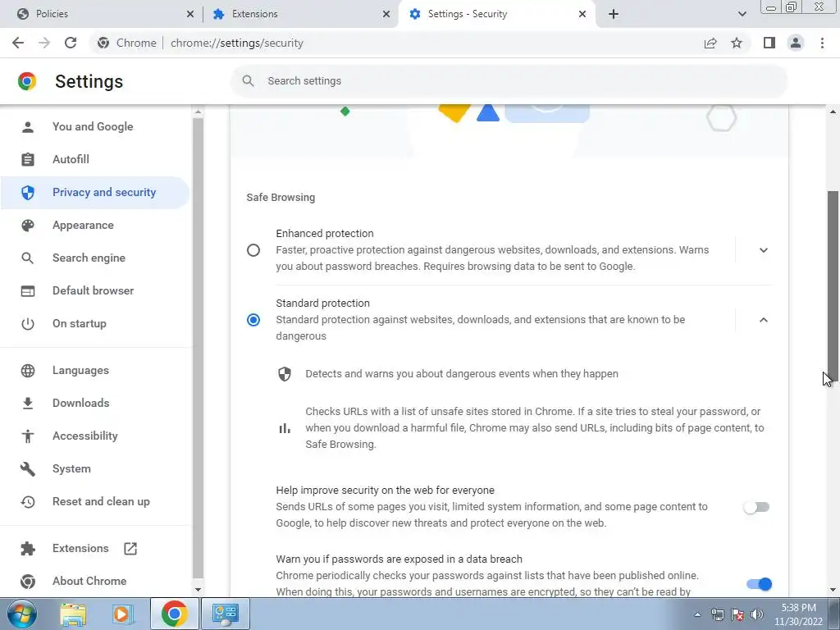Click the Search settings field
Viewport: 840px width, 630px height.
tap(509, 81)
